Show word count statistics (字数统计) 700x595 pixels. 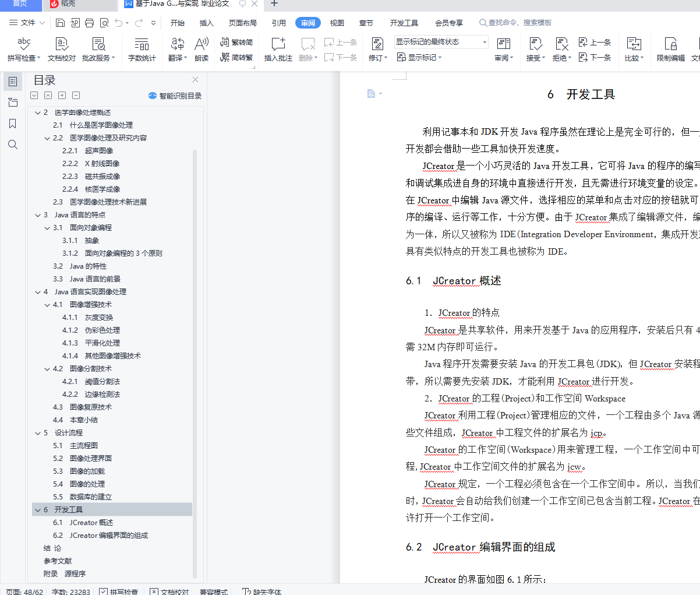[x=142, y=50]
